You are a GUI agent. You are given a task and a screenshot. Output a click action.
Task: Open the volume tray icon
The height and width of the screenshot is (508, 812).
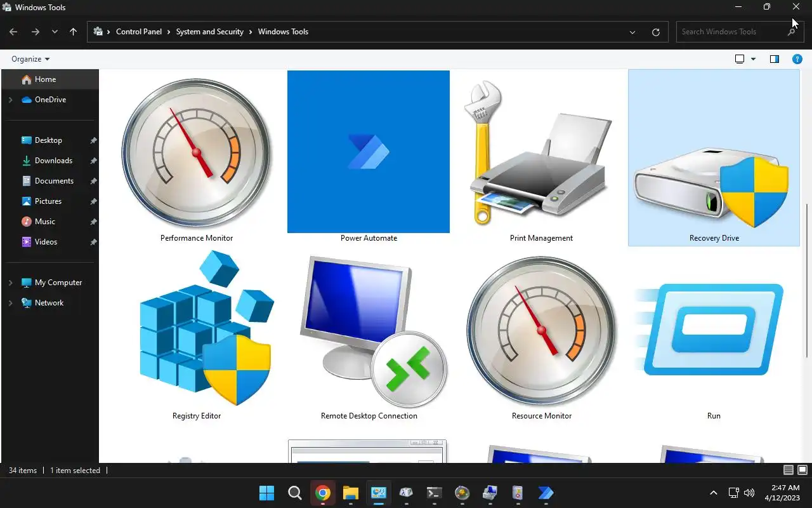pyautogui.click(x=749, y=493)
